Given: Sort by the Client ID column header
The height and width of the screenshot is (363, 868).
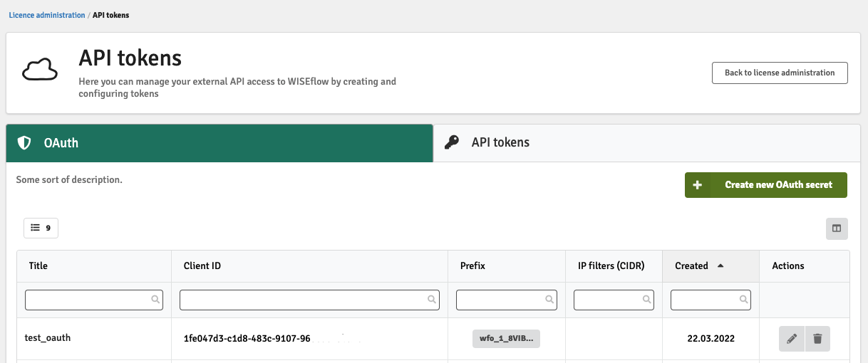Looking at the screenshot, I should [x=309, y=265].
